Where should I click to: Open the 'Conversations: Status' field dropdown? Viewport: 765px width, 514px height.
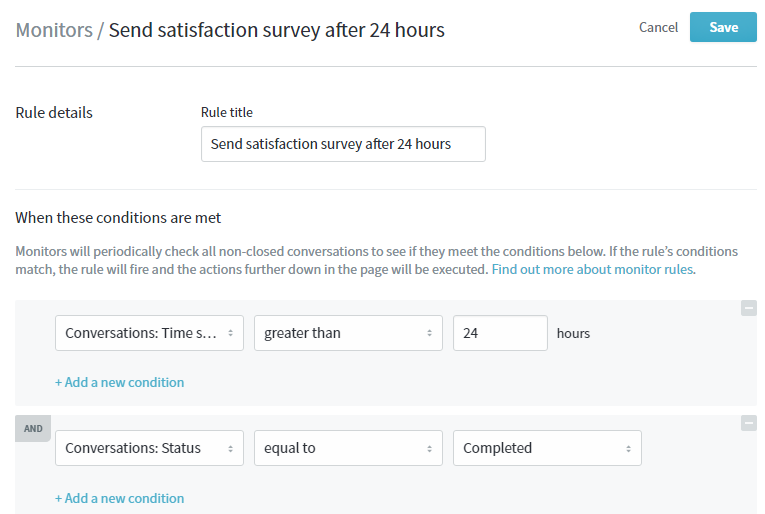(x=149, y=448)
